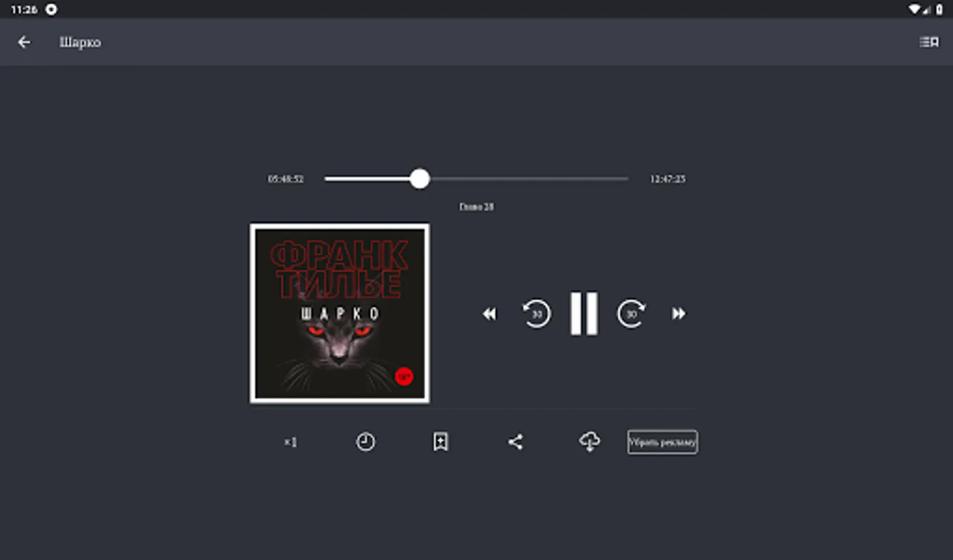This screenshot has height=560, width=953.
Task: Click the circular notification icon in the status bar
Action: [52, 9]
